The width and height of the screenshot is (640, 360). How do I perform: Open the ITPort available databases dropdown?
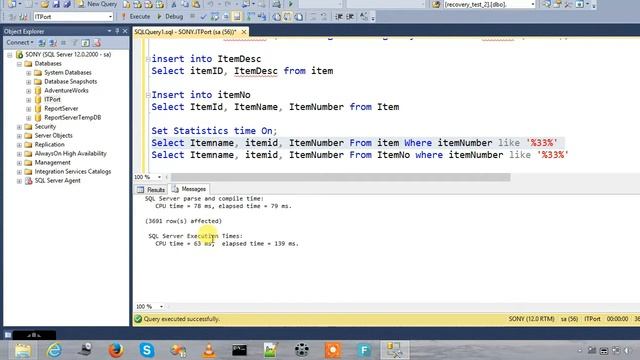[110, 17]
